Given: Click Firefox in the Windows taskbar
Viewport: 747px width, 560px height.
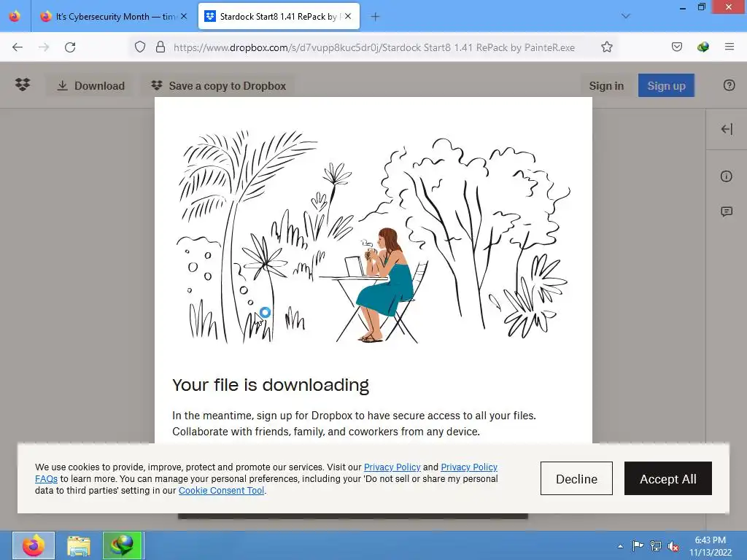Looking at the screenshot, I should (x=34, y=545).
